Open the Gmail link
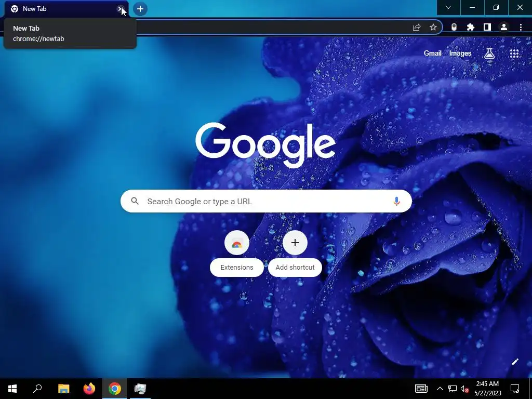Image resolution: width=532 pixels, height=399 pixels. [432, 54]
